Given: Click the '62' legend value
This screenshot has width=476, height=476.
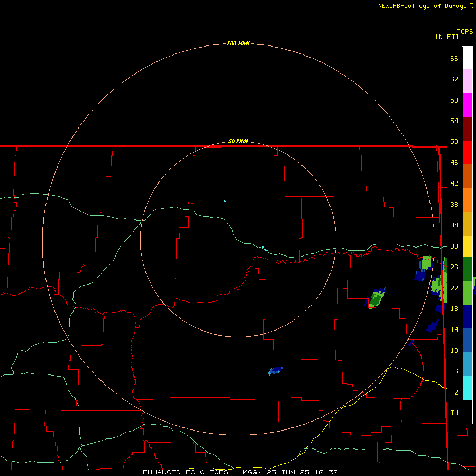Looking at the screenshot, I should click(x=454, y=79).
